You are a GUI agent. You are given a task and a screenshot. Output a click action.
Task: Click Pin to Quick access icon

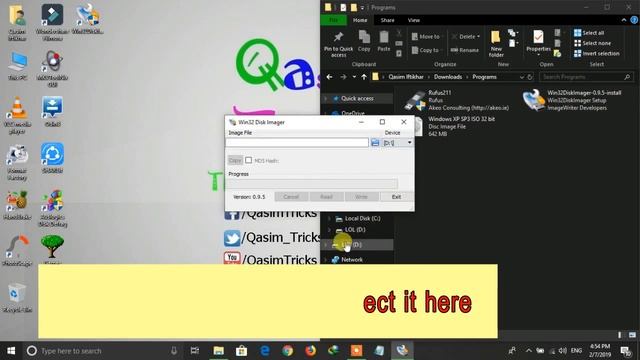pyautogui.click(x=338, y=44)
